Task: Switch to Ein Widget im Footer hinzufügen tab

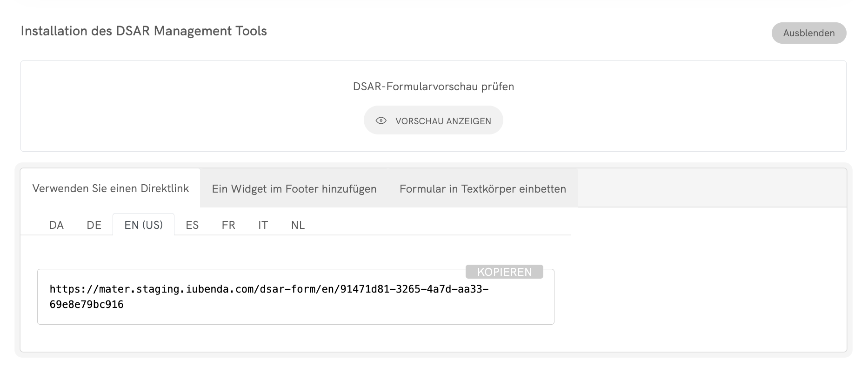Action: click(x=294, y=189)
